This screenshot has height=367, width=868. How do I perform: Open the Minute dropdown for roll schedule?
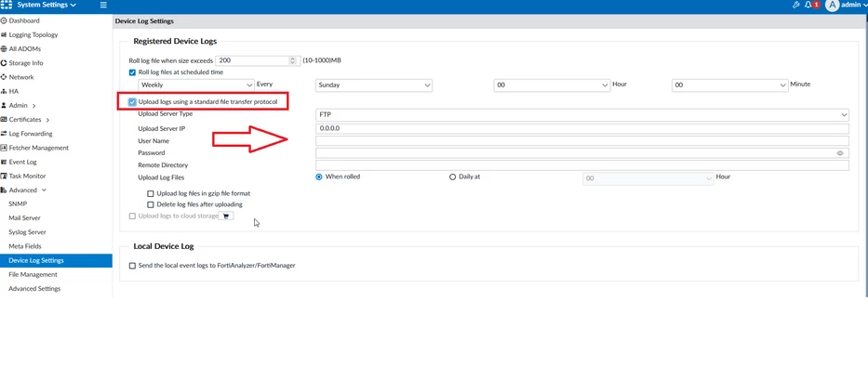729,85
